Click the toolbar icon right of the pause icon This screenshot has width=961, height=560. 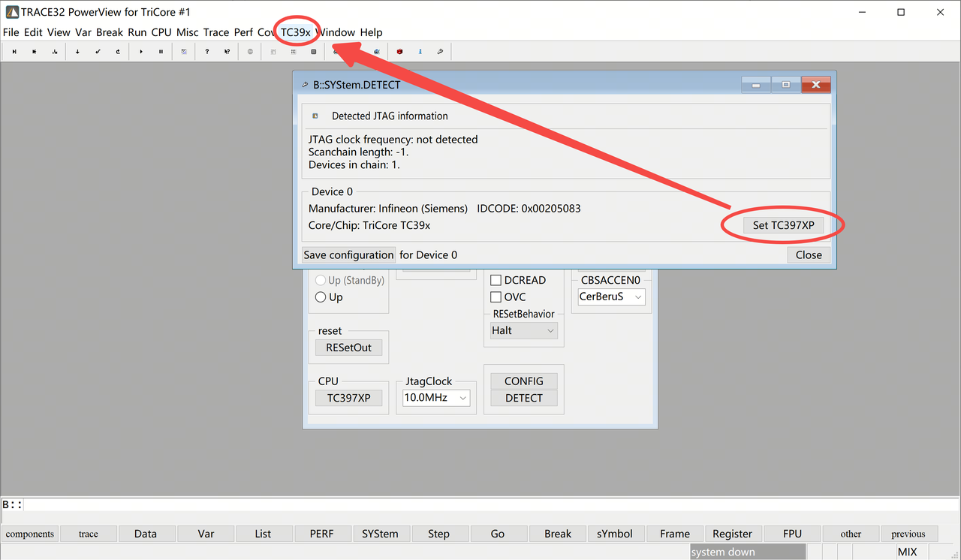[184, 52]
